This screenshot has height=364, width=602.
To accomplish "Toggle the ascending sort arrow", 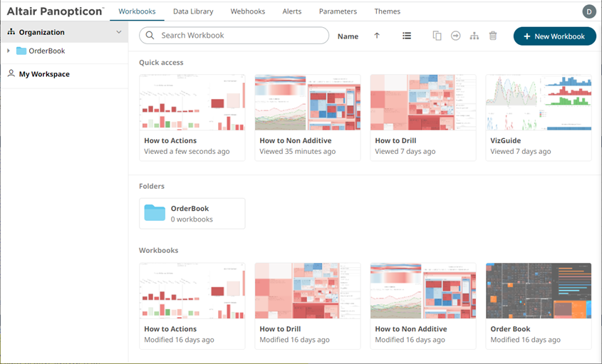I will (x=377, y=36).
